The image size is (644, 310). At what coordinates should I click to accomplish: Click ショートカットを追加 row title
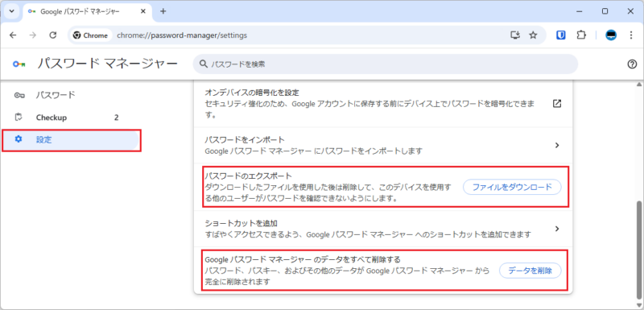point(242,223)
